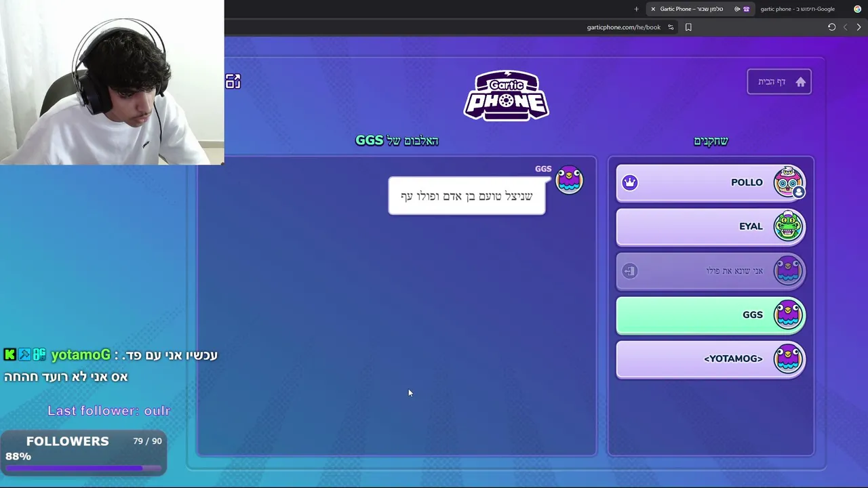Click the audio indicator icon on the Gartic Phone tab
Viewport: 868px width, 488px height.
tap(736, 9)
